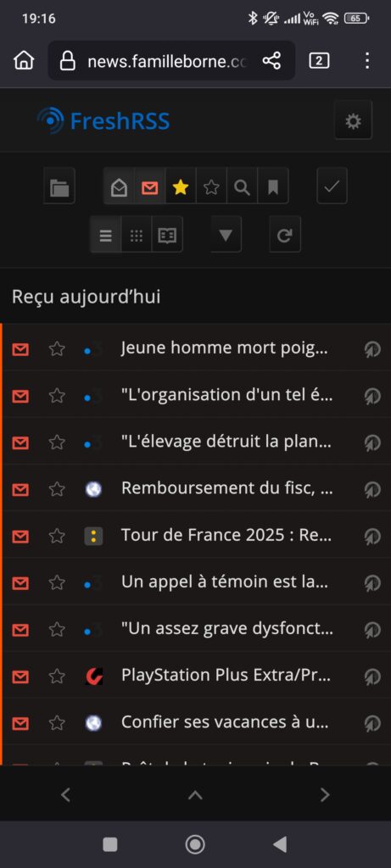Mark all articles as read (checkmark)
Image resolution: width=391 pixels, height=868 pixels.
332,186
